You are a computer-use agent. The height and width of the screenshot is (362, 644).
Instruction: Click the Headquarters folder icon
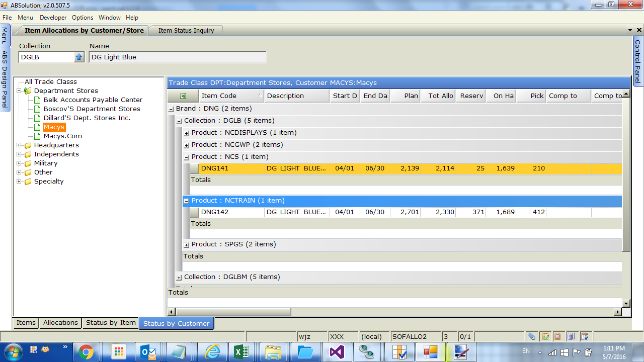point(28,145)
